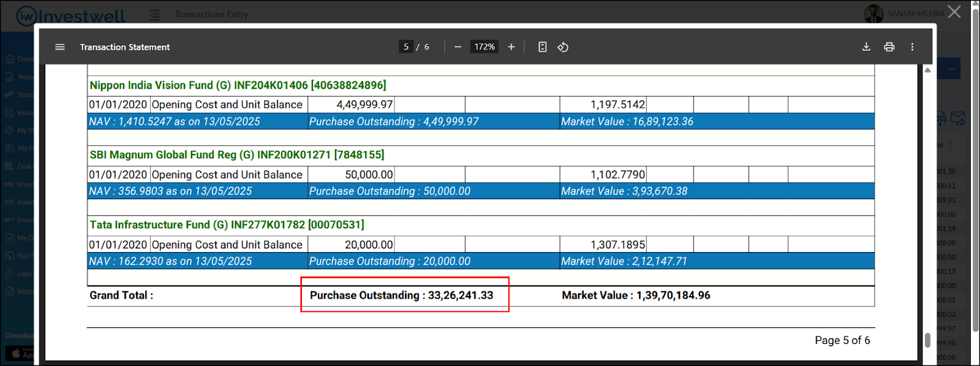Click Market Value 16,89,123.36 text
Viewport: 980px width, 366px height.
click(x=627, y=121)
